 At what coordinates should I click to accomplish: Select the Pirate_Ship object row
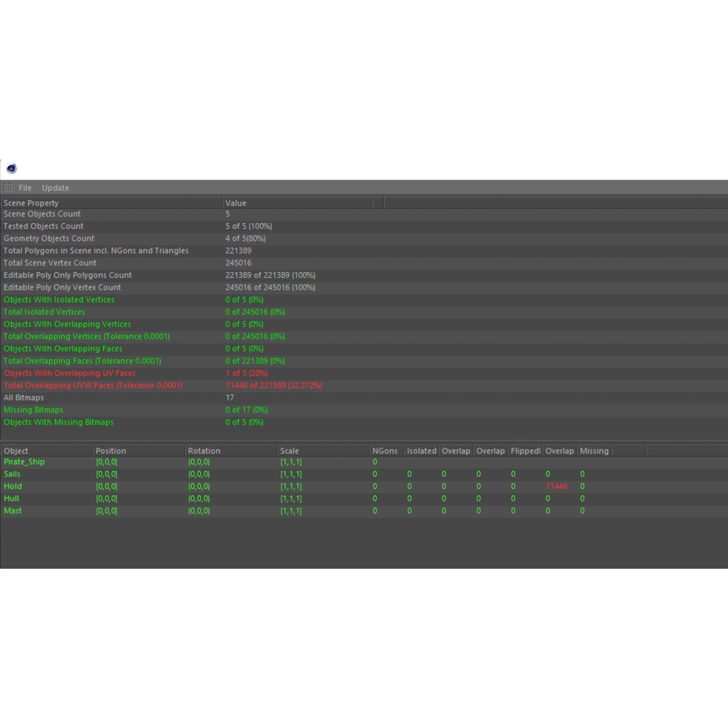pos(24,461)
